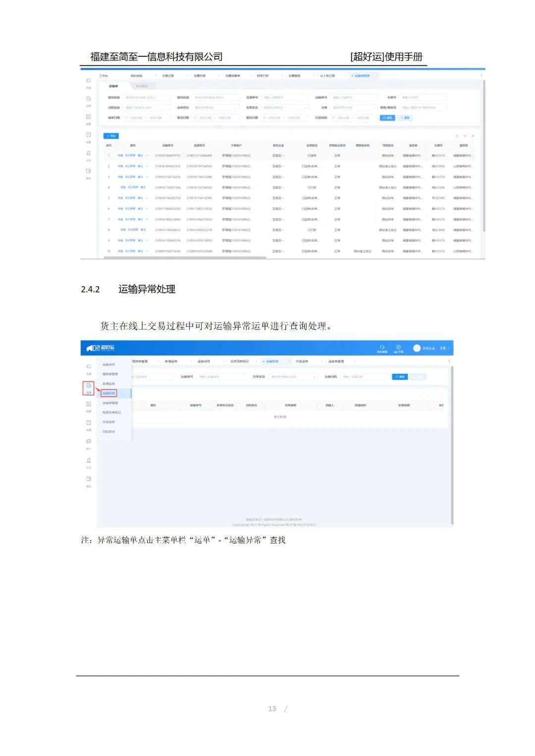Click the user avatar in blue header
Screen dimensions: 535x756
[x=417, y=348]
